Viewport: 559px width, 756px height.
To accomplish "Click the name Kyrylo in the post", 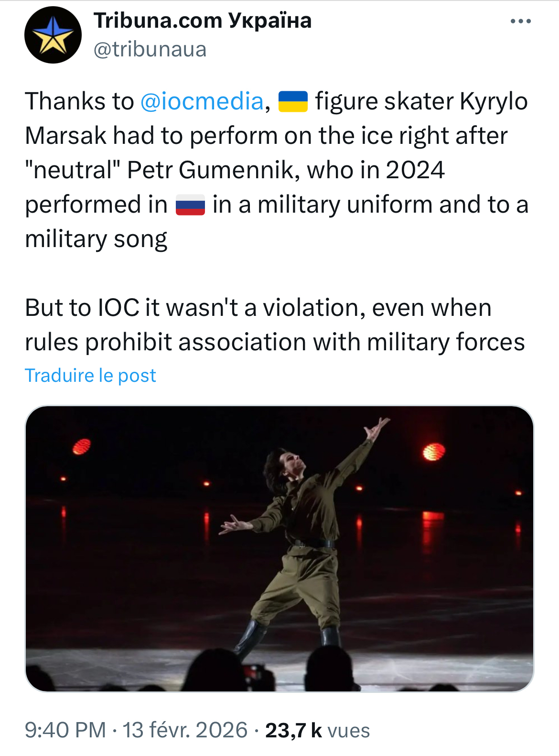I will pos(494,101).
